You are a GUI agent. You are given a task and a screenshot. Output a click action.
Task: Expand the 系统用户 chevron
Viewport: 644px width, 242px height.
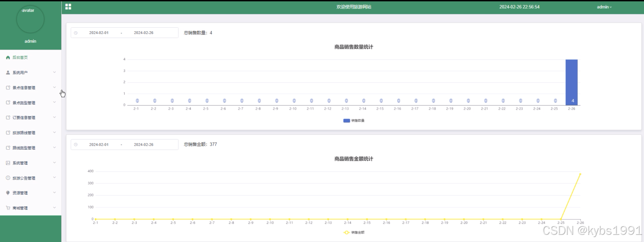click(55, 72)
